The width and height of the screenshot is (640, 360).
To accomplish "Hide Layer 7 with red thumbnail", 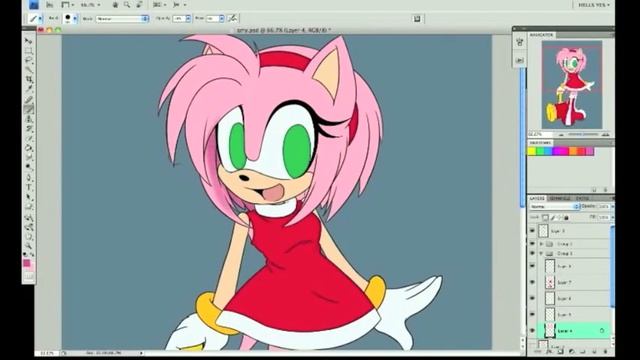I will click(532, 282).
